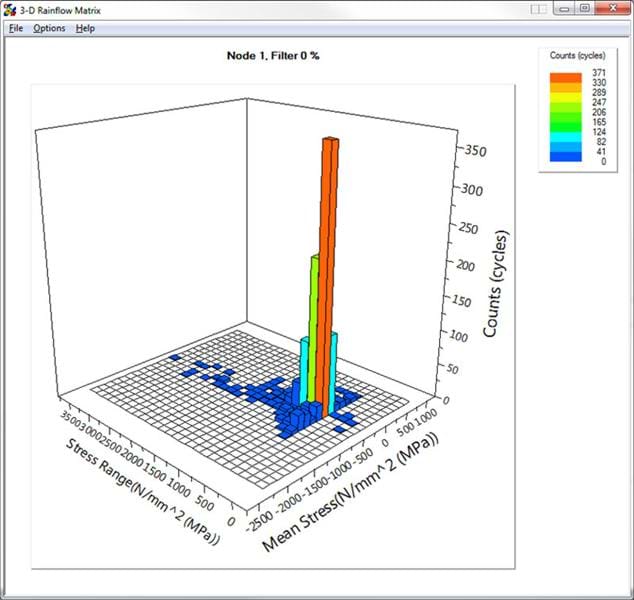Click the Counts (cycles) axis label
Viewport: 634px width, 600px height.
pos(492,283)
